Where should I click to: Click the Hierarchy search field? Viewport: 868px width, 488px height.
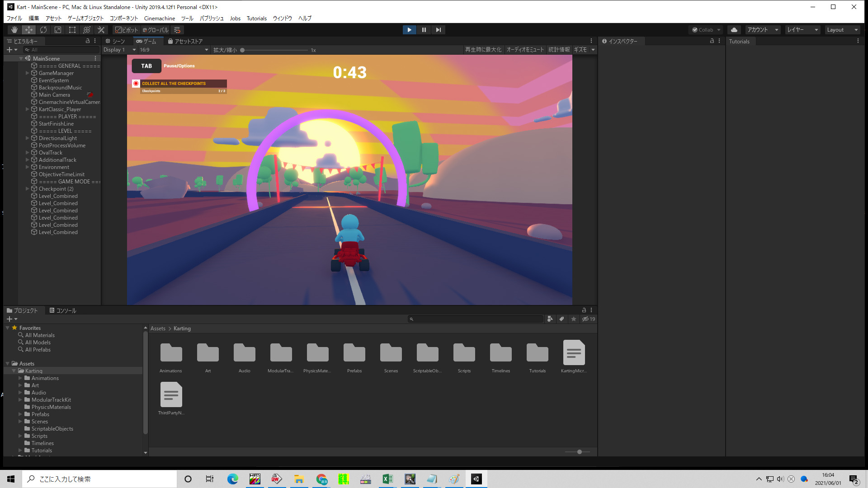point(61,50)
